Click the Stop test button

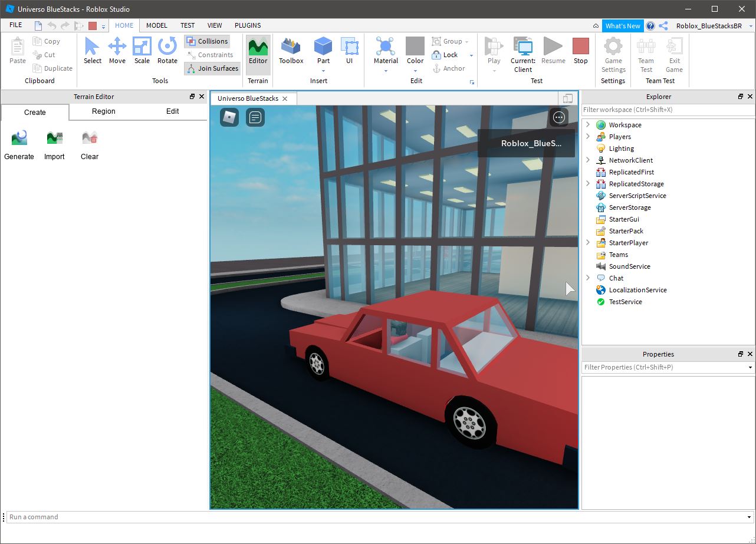click(580, 51)
